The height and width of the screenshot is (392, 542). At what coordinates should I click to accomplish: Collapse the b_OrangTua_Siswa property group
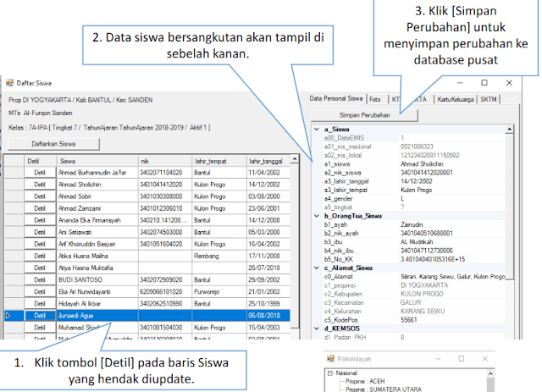click(x=316, y=216)
